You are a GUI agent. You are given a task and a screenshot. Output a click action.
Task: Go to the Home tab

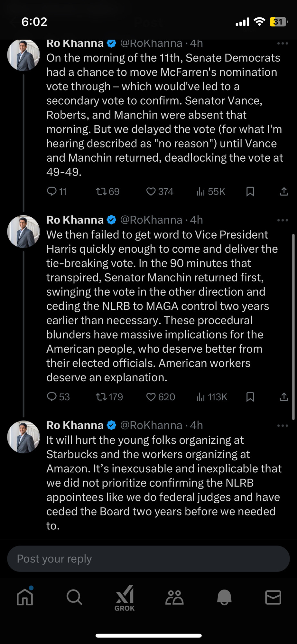[25, 597]
